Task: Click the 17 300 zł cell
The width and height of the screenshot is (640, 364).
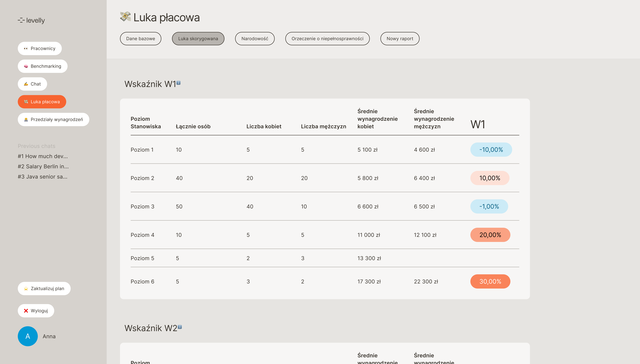Action: (369, 281)
